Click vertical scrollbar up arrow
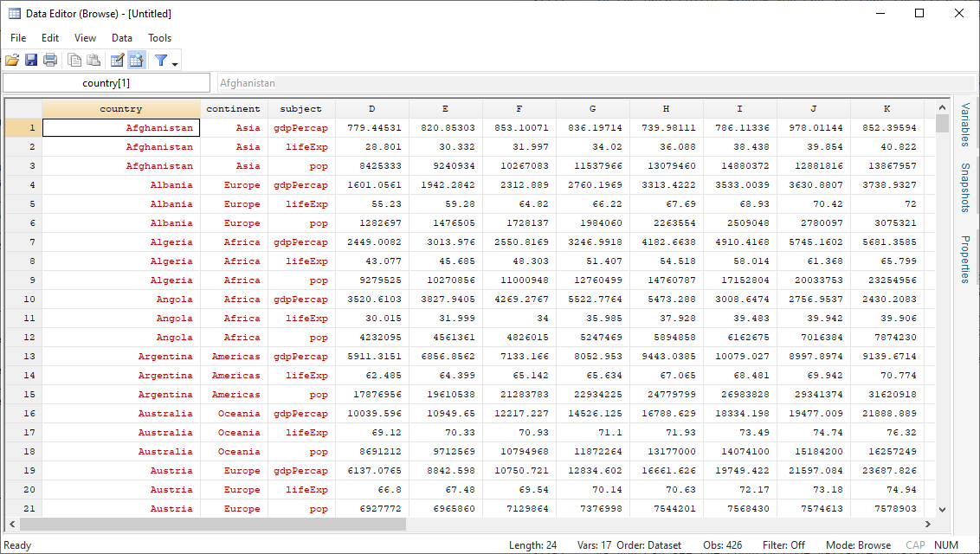980x554 pixels. [x=943, y=108]
